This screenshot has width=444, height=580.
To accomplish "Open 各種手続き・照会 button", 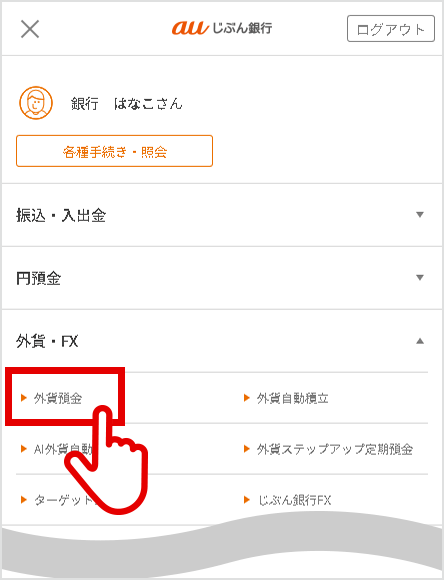I will [x=114, y=151].
